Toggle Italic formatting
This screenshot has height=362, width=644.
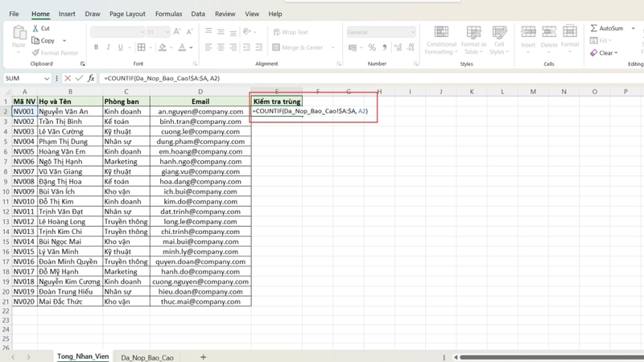tap(108, 47)
